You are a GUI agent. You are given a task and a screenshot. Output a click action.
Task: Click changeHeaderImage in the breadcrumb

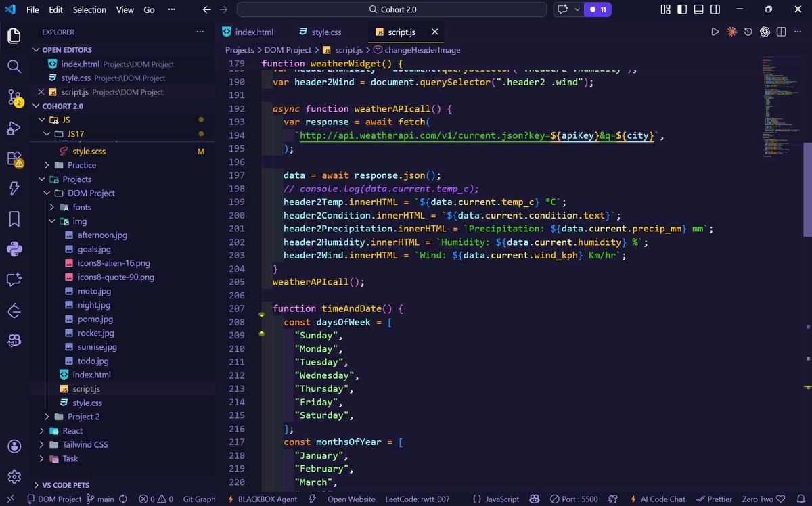point(416,50)
